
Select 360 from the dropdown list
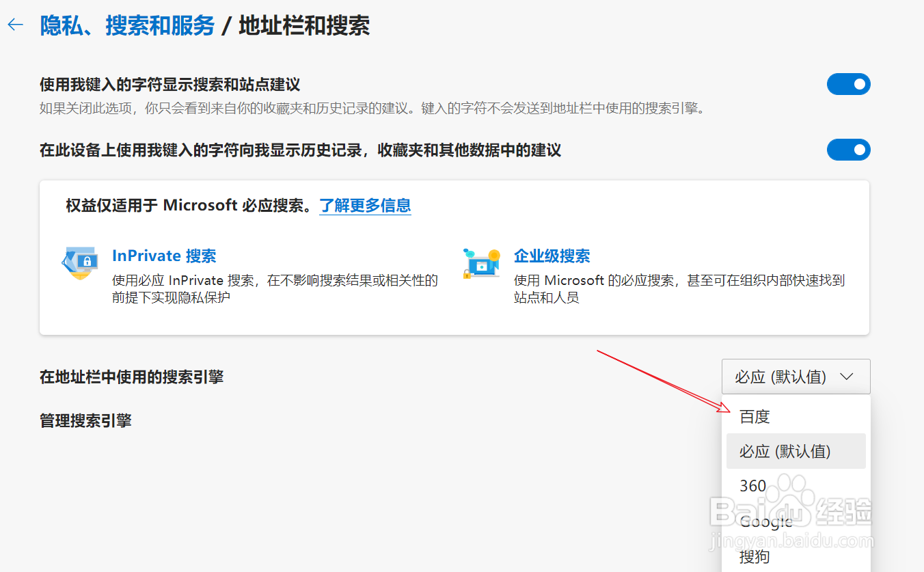tap(796, 486)
